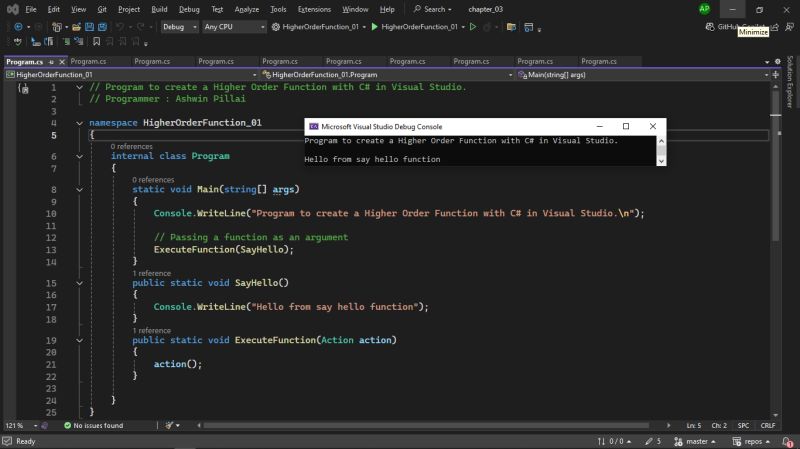Collapse the Main method at line 8

(80, 190)
